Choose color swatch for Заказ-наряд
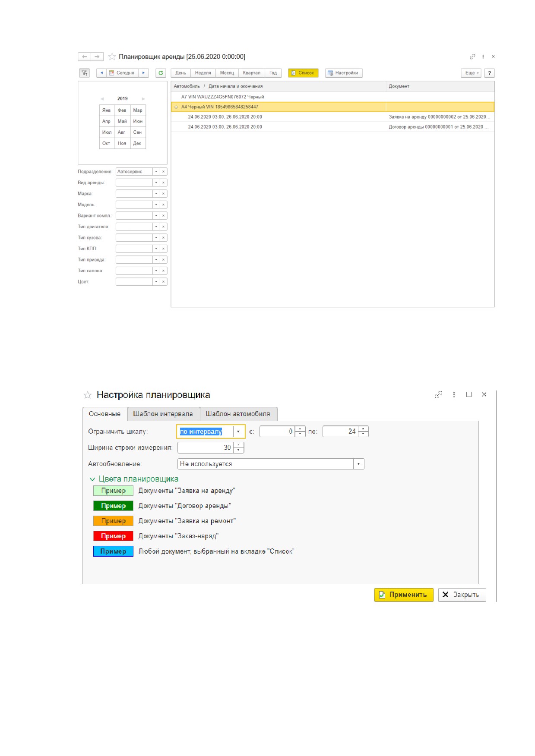This screenshot has width=535, height=756. [113, 536]
